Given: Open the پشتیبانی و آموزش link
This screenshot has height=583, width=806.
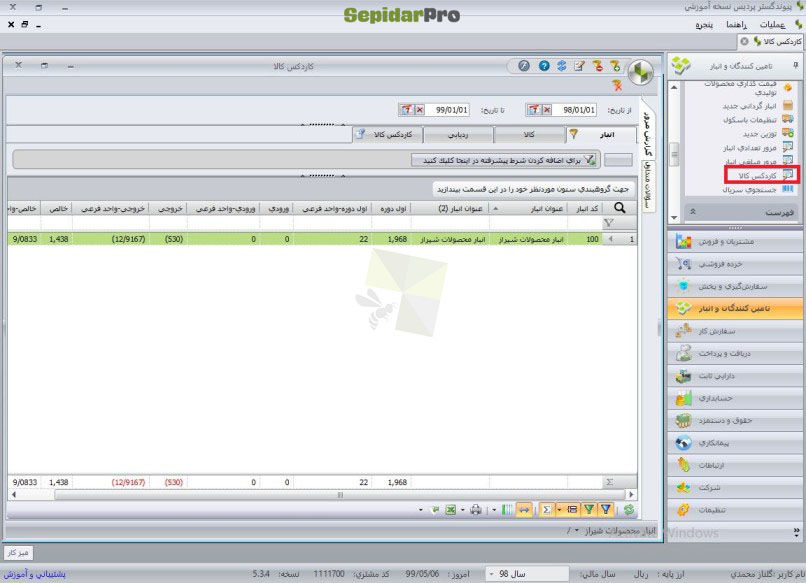Looking at the screenshot, I should (x=35, y=574).
